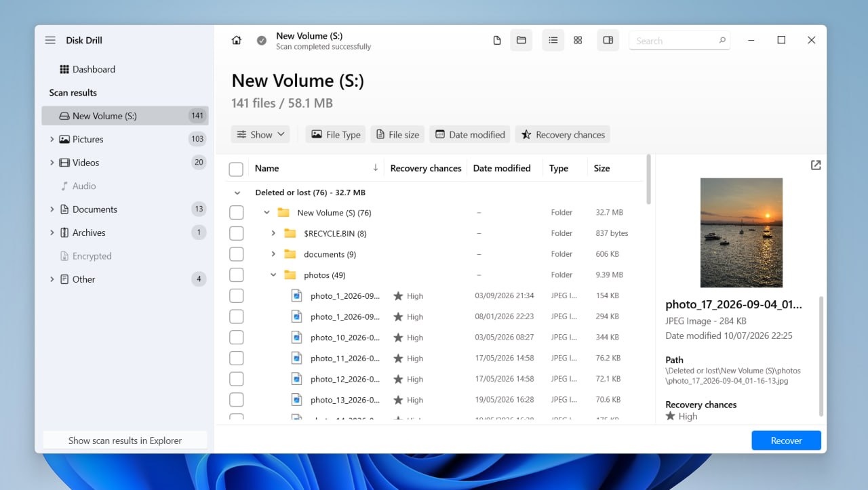The image size is (868, 490).
Task: Switch to file view icon in toolbar
Action: coord(497,41)
